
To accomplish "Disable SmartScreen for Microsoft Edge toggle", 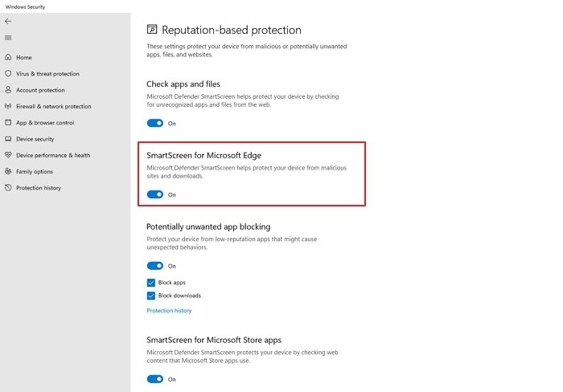I will click(x=154, y=194).
